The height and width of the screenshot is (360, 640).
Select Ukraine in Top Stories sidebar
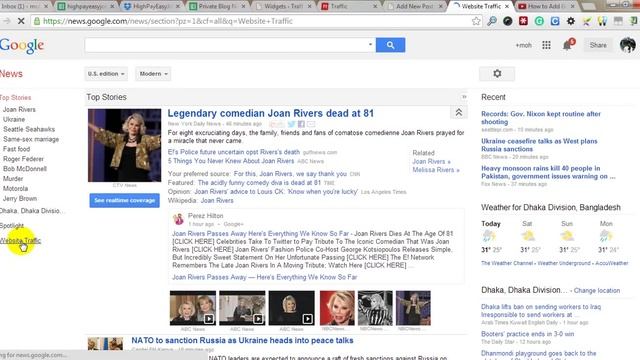pyautogui.click(x=14, y=119)
